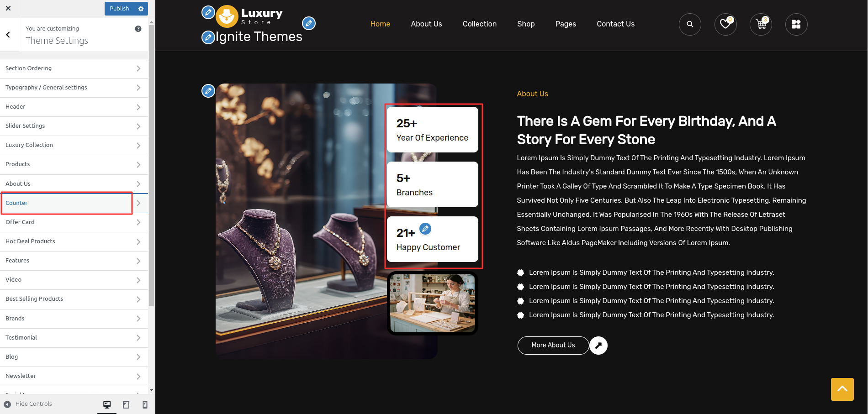Viewport: 868px width, 414px height.
Task: Switch to tablet preview device icon
Action: pyautogui.click(x=126, y=404)
